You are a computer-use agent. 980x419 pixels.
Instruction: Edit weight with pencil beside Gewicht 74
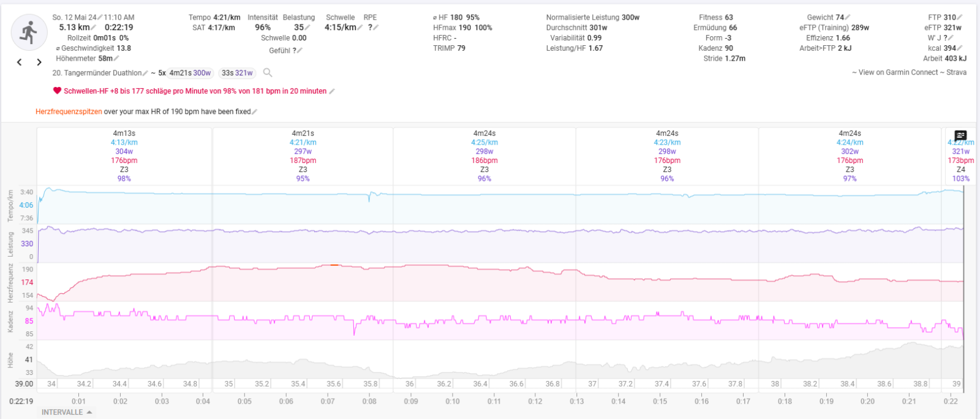[x=848, y=18]
